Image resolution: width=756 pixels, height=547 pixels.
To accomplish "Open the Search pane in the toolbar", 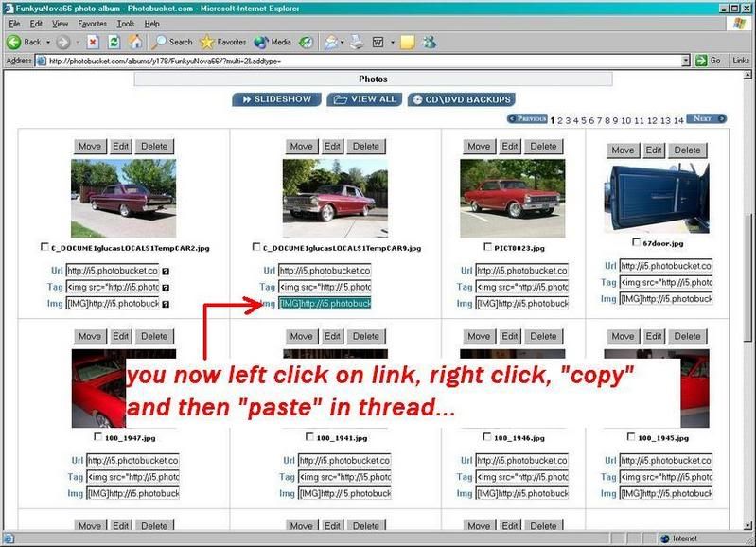I will click(x=172, y=42).
